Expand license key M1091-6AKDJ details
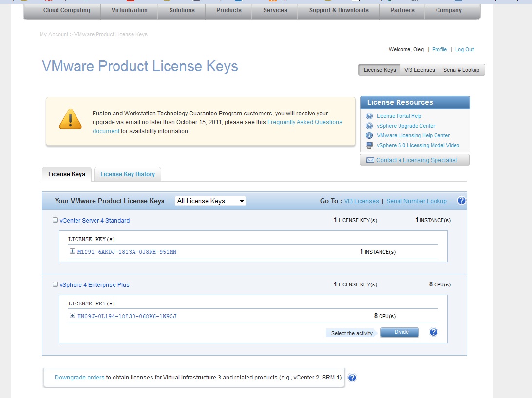The image size is (532, 398). point(72,251)
